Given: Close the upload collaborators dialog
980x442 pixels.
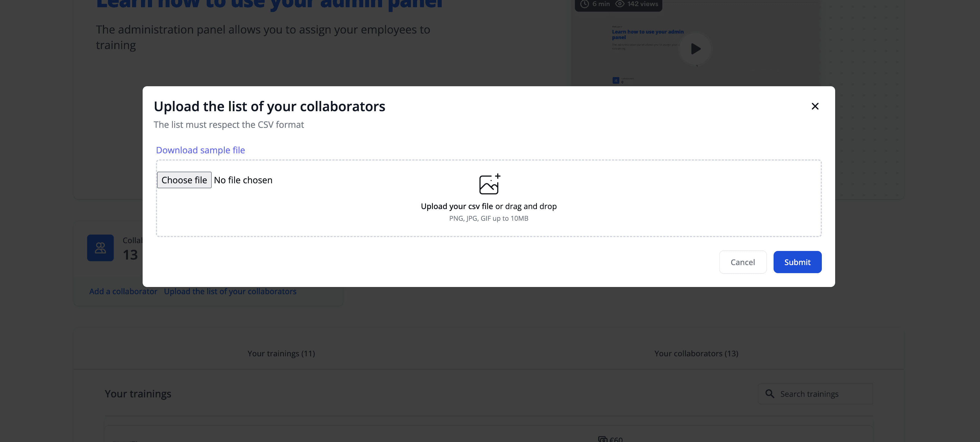Looking at the screenshot, I should (x=815, y=106).
